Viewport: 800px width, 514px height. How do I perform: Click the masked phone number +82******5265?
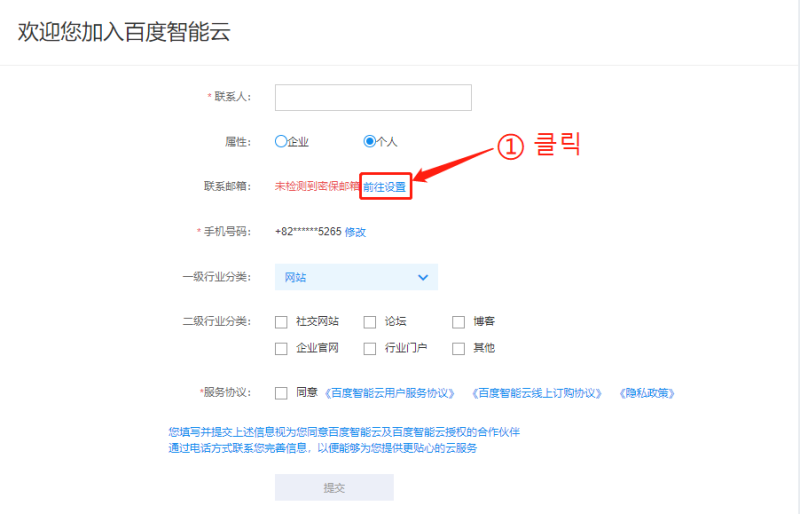pyautogui.click(x=308, y=232)
